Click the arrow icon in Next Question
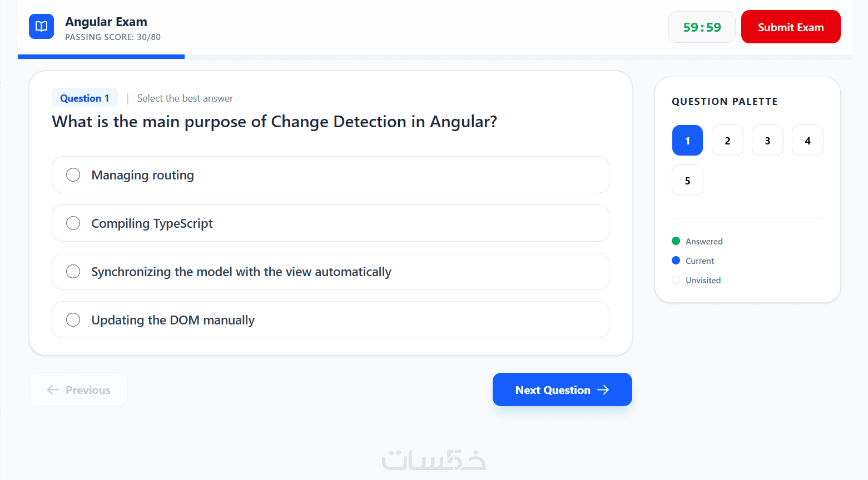Screen dimensions: 868x480 603,390
